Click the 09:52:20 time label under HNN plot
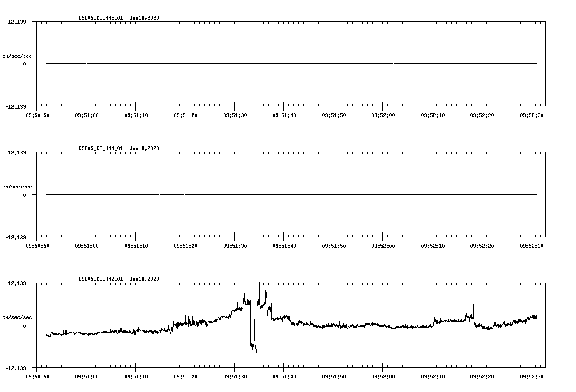This screenshot has height=392, width=576. point(482,246)
